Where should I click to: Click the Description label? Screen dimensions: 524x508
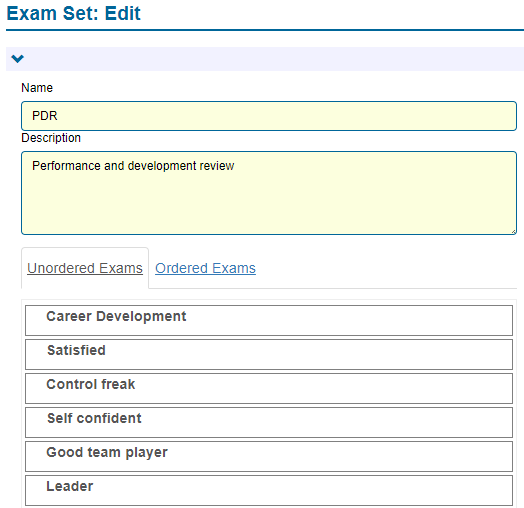51,138
